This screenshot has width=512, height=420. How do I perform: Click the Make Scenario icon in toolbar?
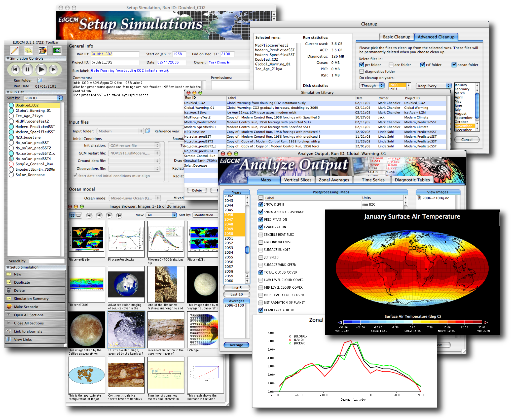point(9,307)
